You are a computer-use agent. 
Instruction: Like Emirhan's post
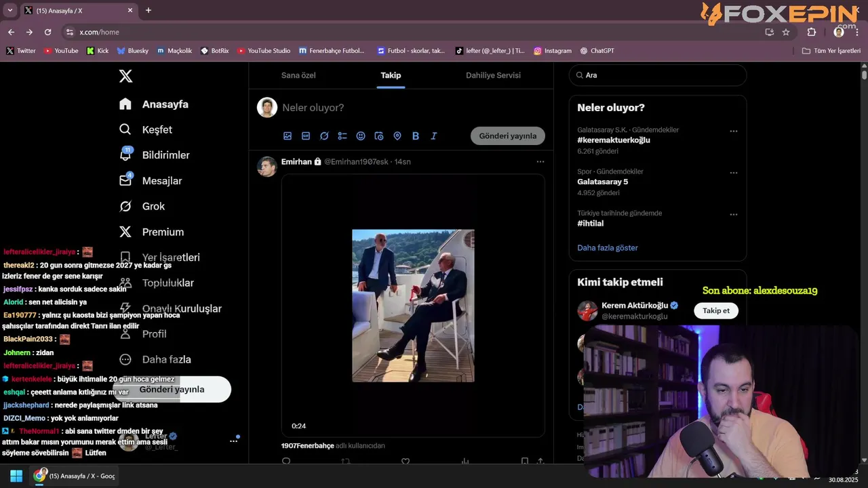click(406, 462)
